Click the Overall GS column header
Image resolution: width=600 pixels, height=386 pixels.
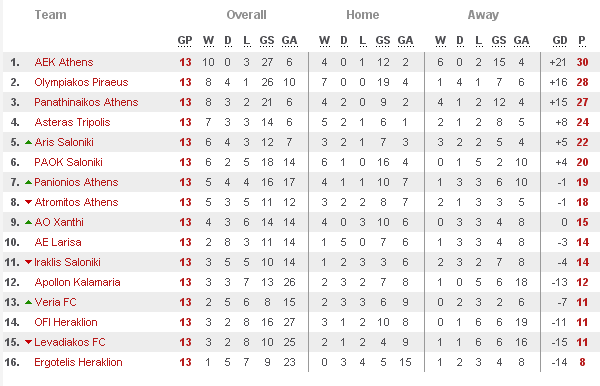[267, 41]
